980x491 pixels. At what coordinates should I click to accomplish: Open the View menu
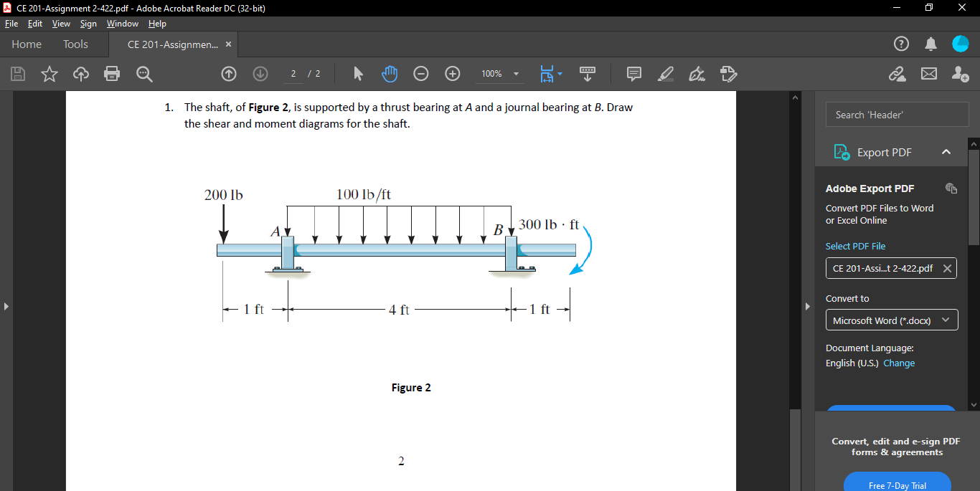point(61,24)
